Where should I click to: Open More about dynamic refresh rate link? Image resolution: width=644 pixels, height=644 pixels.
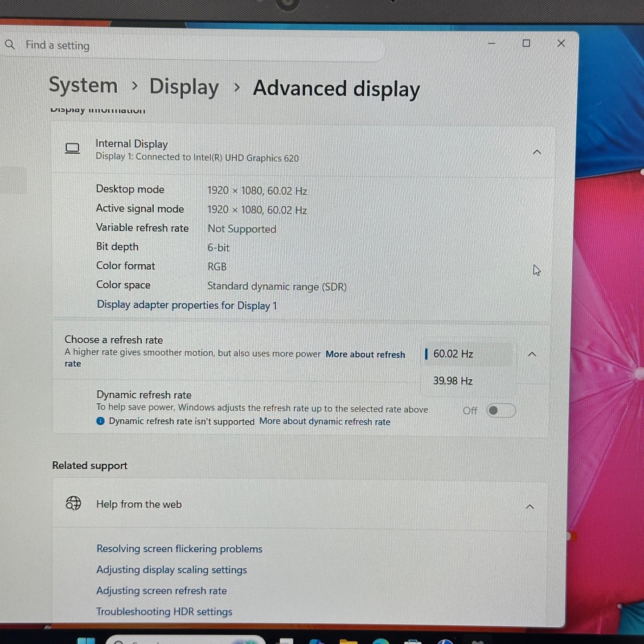325,422
